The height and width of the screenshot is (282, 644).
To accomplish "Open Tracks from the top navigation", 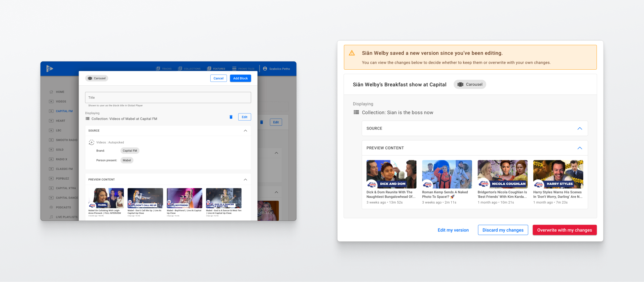I will [164, 69].
